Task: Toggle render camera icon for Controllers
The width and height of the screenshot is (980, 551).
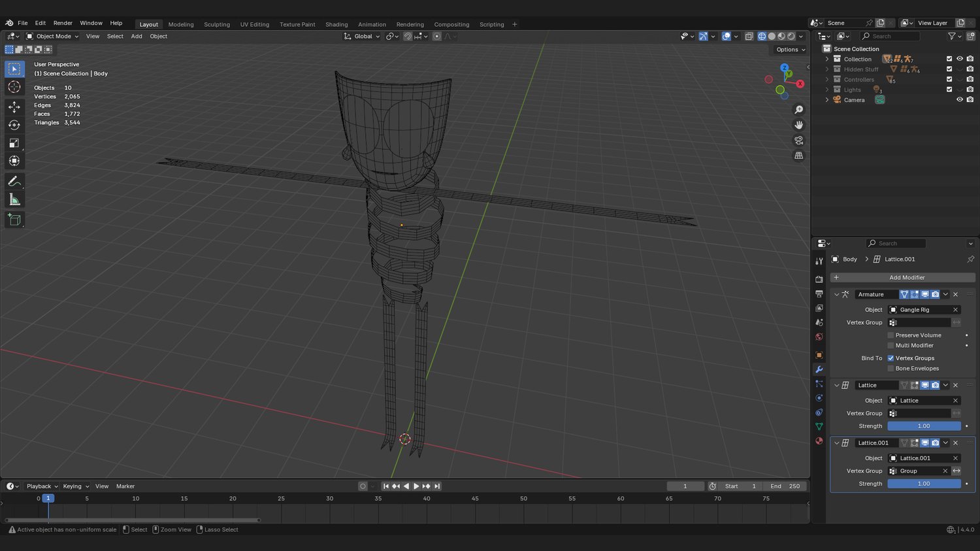Action: [x=970, y=80]
